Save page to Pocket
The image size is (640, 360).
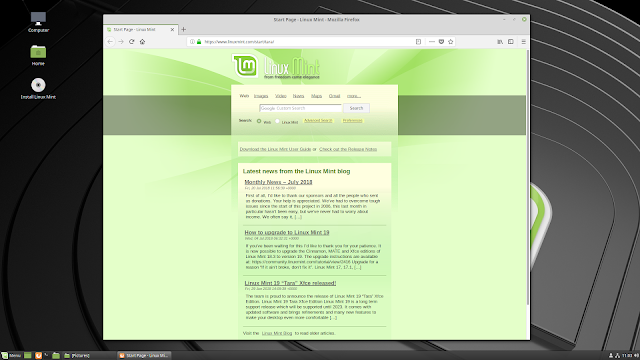click(x=441, y=42)
